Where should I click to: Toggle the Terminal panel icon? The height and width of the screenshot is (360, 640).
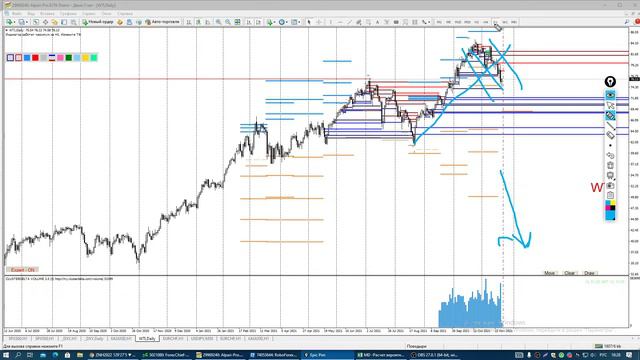click(64, 22)
